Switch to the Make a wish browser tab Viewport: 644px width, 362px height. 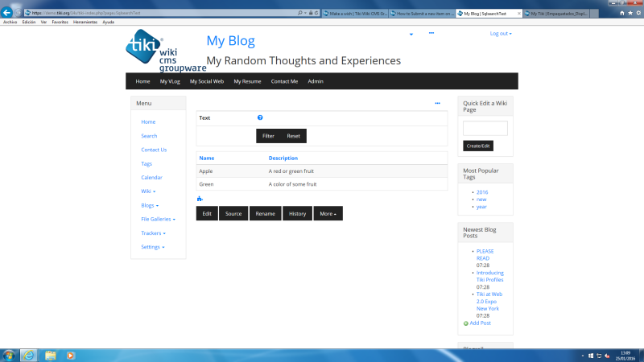[x=356, y=14]
